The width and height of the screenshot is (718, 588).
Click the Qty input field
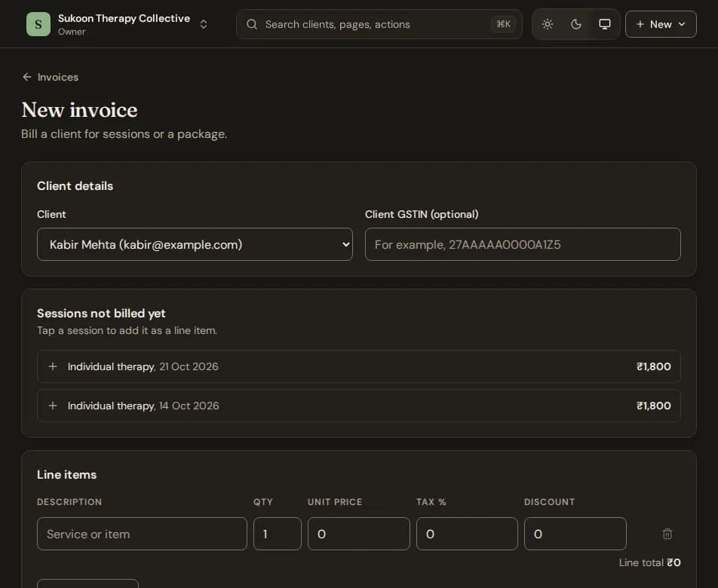[x=278, y=534]
